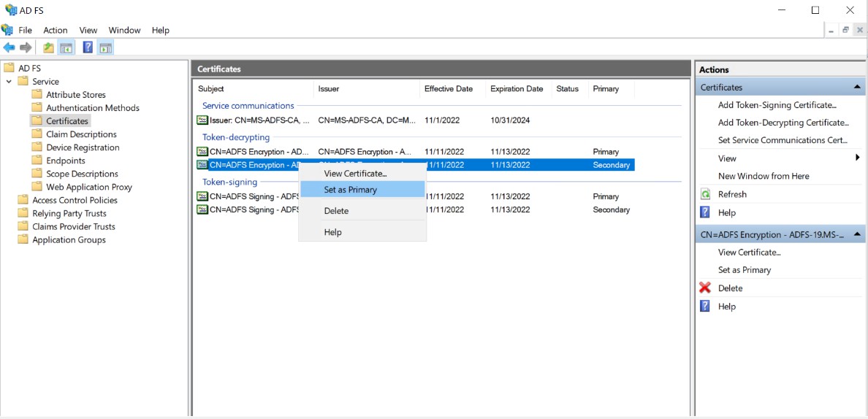The image size is (868, 419).
Task: Restore the inner MDI window button
Action: (845, 31)
